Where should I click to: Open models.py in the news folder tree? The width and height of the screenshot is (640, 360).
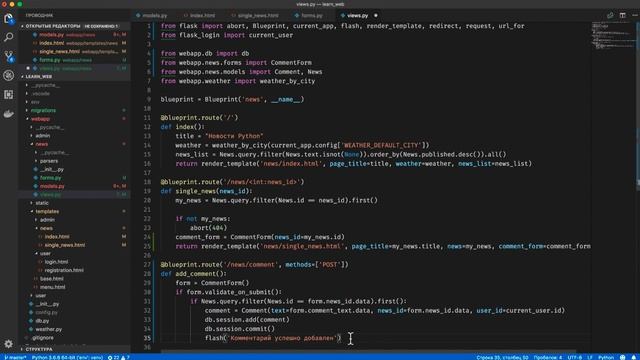pyautogui.click(x=52, y=186)
